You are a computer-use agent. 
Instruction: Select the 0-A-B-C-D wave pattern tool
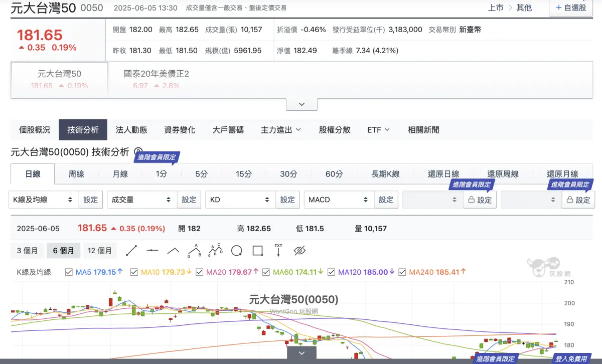click(x=215, y=250)
